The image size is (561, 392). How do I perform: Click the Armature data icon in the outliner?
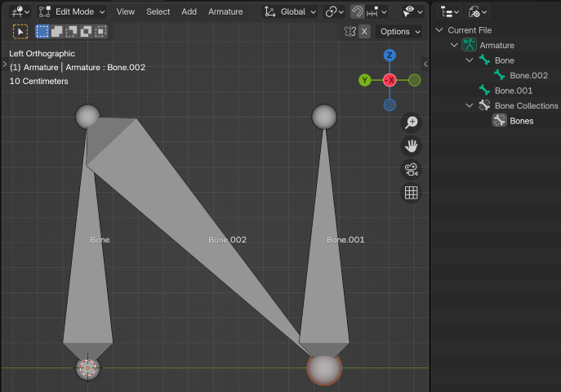(469, 45)
